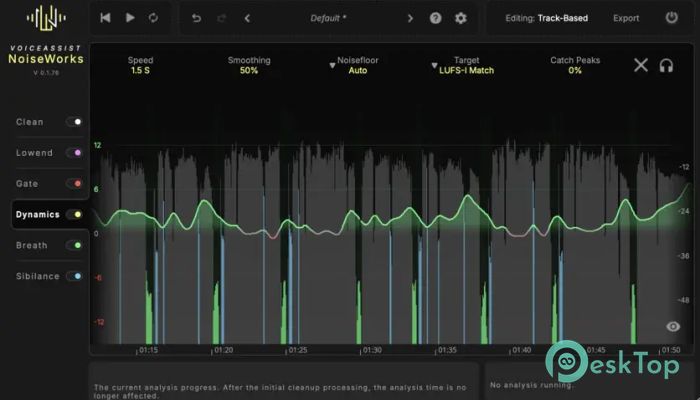The image size is (700, 400).
Task: Toggle the Sibilance module switch
Action: [75, 276]
